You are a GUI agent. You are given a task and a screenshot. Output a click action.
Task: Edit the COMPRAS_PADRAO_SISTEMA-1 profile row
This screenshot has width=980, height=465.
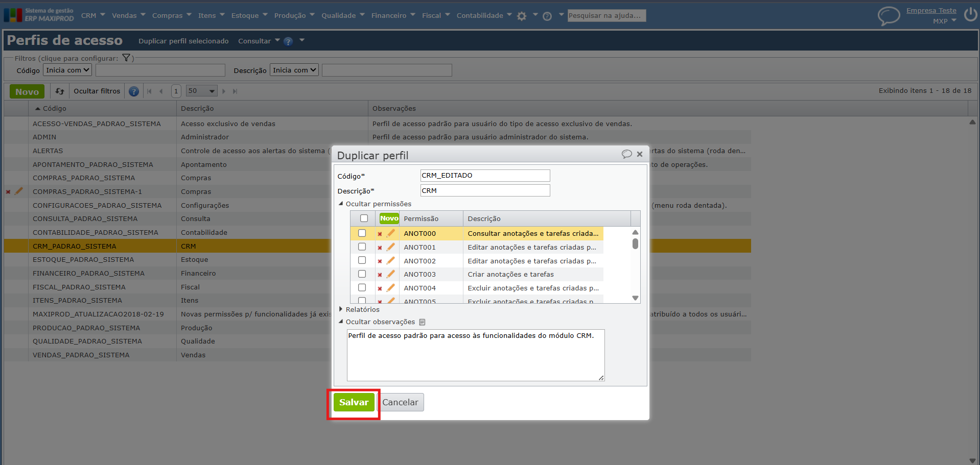19,191
